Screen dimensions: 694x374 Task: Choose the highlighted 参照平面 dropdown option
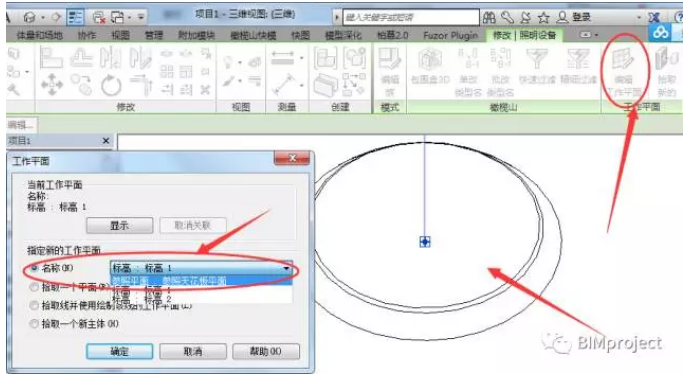tap(201, 281)
